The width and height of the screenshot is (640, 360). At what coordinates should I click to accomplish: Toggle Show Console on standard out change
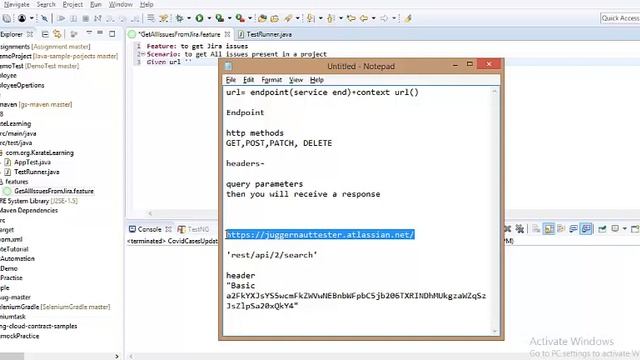(x=573, y=229)
